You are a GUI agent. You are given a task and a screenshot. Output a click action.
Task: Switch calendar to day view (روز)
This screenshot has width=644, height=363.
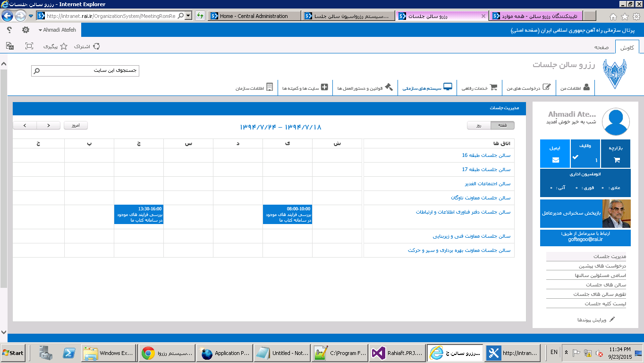pyautogui.click(x=478, y=125)
